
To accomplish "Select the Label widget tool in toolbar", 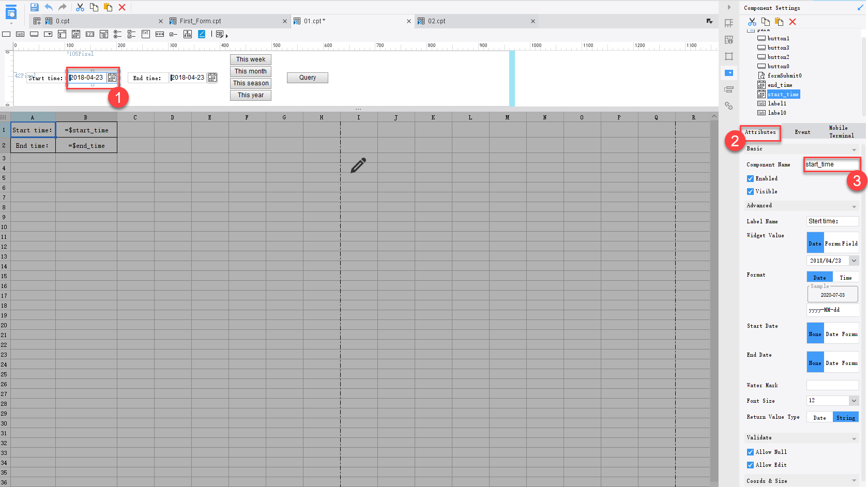I will tap(20, 34).
